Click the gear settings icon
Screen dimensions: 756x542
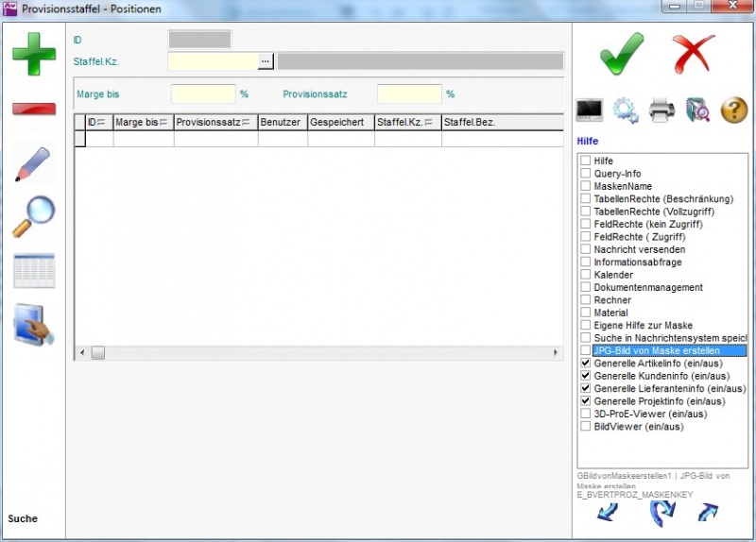click(626, 110)
